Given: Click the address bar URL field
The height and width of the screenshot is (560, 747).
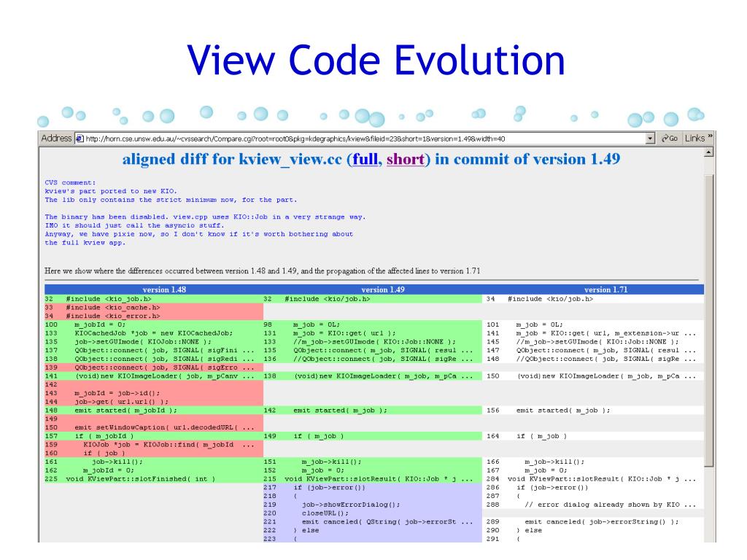Looking at the screenshot, I should click(x=365, y=139).
